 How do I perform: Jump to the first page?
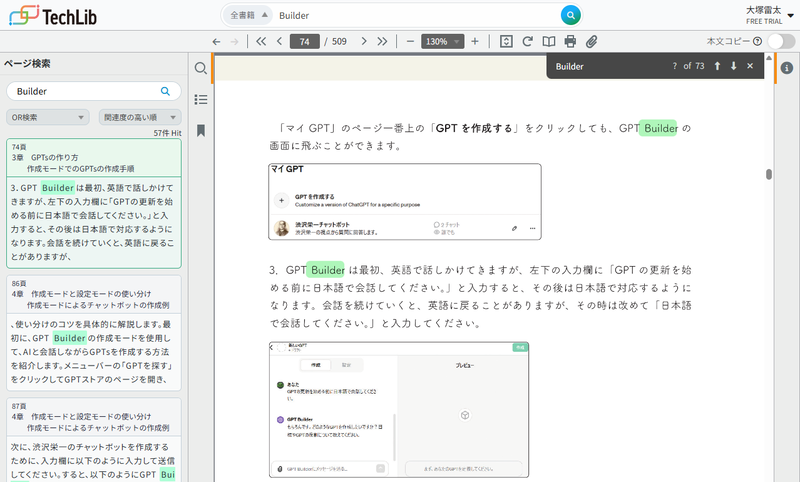[x=261, y=41]
